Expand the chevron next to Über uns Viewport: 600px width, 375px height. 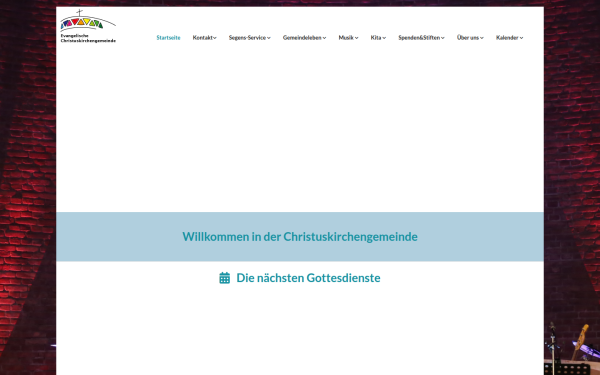pos(482,38)
